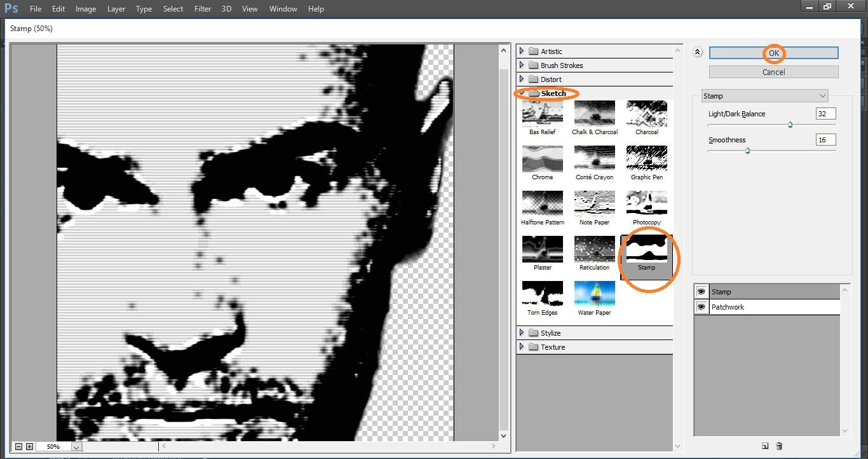Toggle visibility of the Stamp effect layer
The height and width of the screenshot is (459, 868).
click(x=702, y=291)
